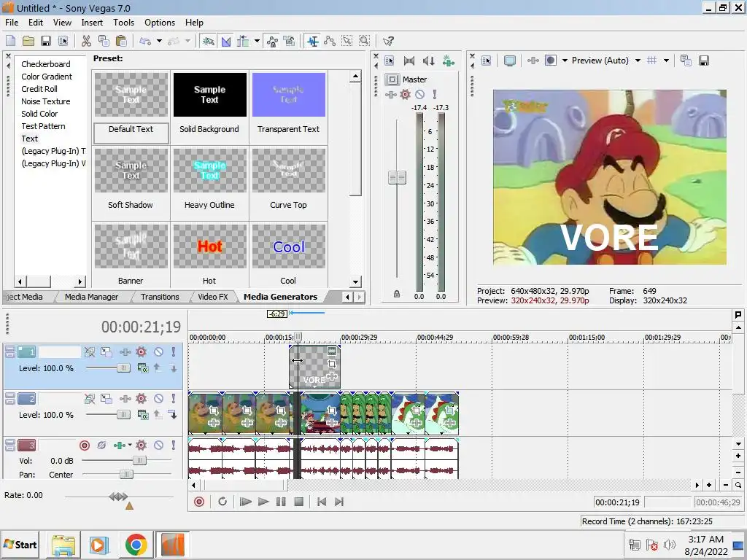Viewport: 747px width, 560px height.
Task: Toggle Loop Playback button
Action: point(222,502)
